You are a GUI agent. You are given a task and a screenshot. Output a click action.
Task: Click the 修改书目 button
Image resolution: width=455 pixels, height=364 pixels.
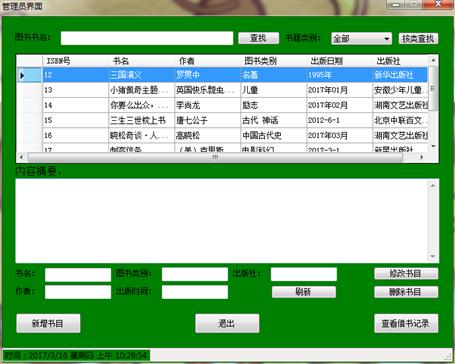tap(406, 274)
